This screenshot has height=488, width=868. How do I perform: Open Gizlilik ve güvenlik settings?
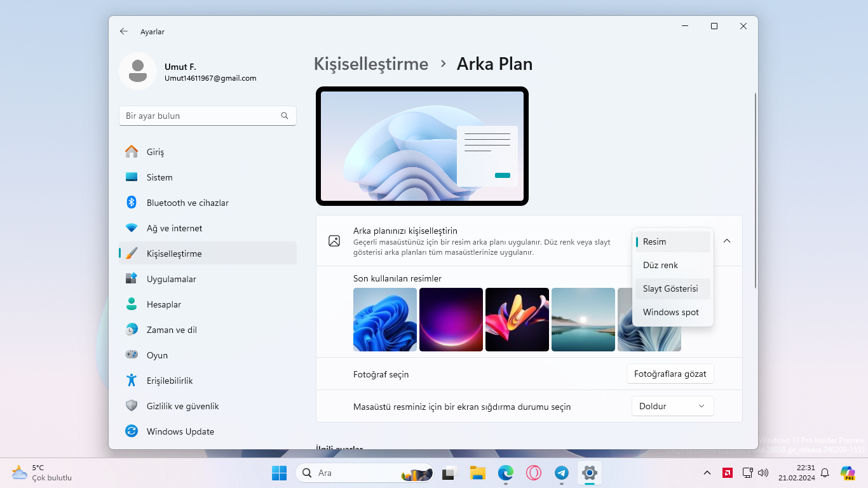click(208, 406)
